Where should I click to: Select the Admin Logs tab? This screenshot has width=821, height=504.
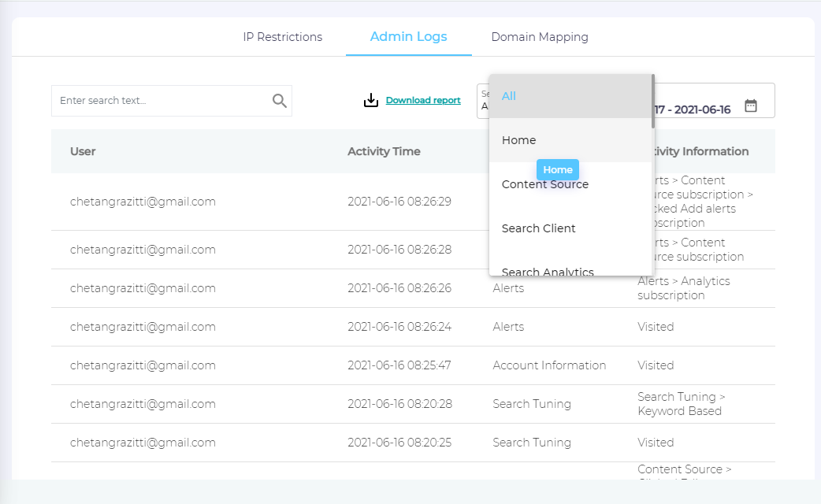tap(408, 37)
